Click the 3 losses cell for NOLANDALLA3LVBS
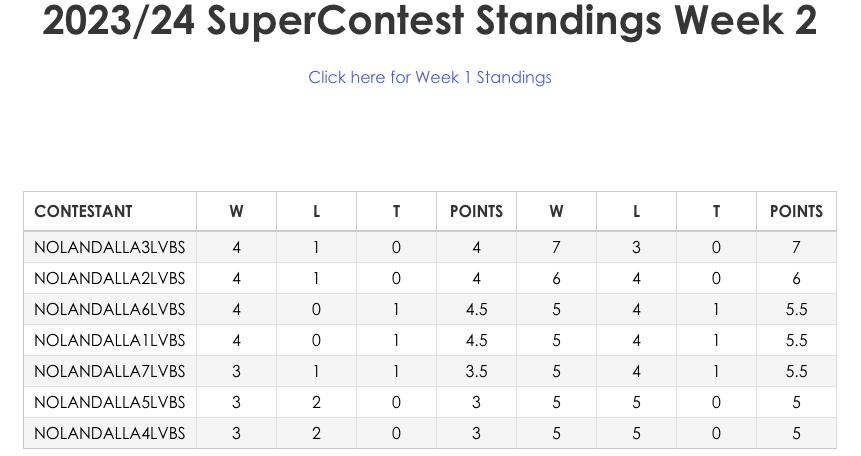This screenshot has height=456, width=861. (x=636, y=247)
